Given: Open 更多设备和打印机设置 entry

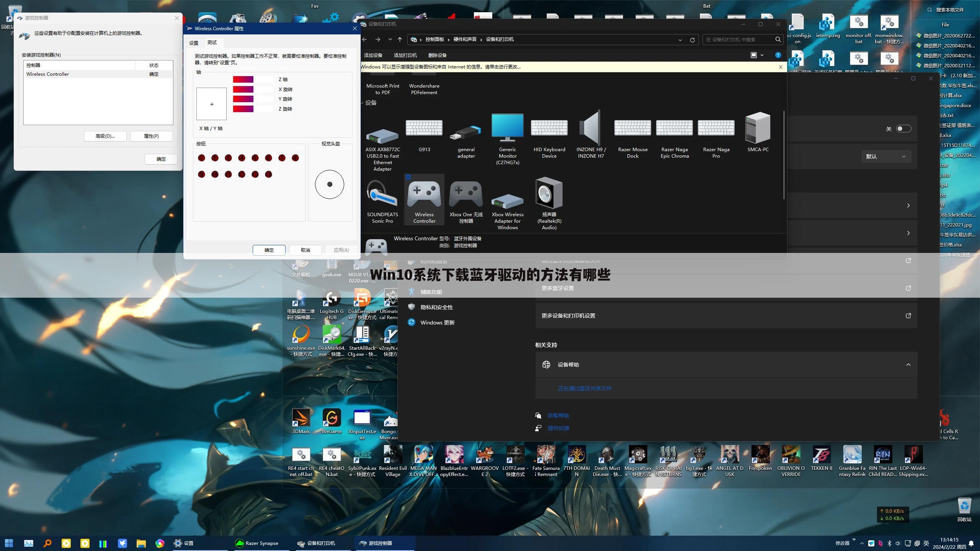Looking at the screenshot, I should point(726,316).
